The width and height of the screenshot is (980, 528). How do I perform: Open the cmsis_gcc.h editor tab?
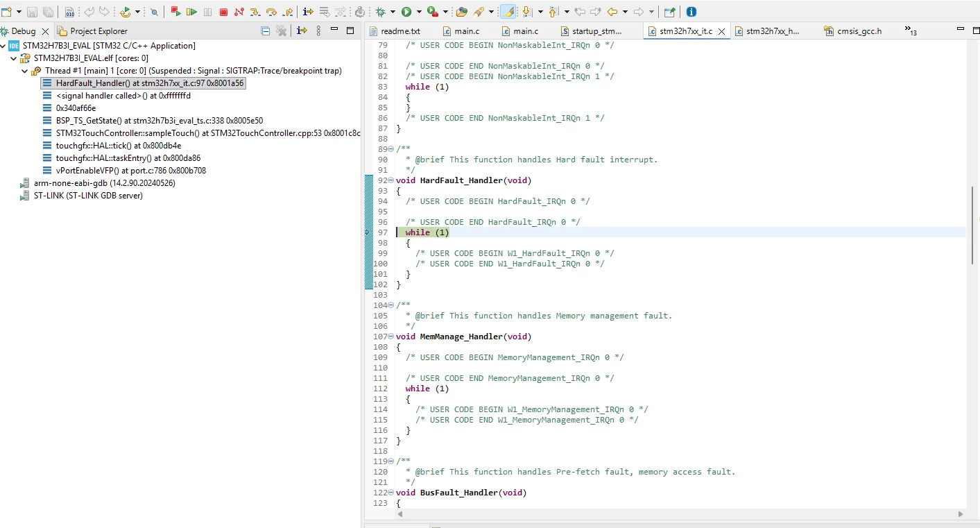click(x=853, y=31)
